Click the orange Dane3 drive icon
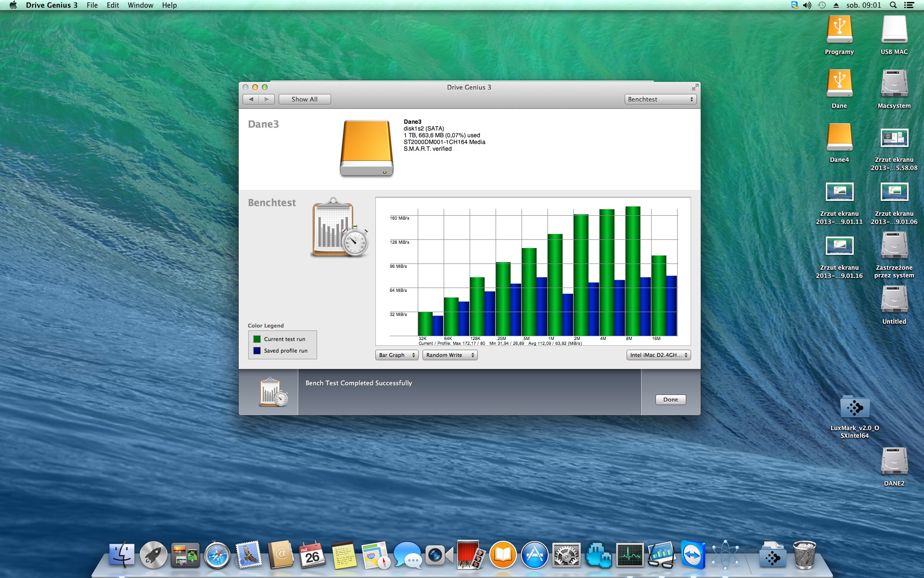 [x=367, y=148]
